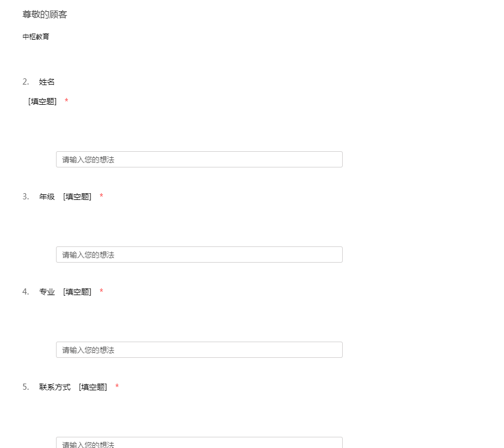
Task: Click the red required asterisk for 年级
Action: point(101,197)
